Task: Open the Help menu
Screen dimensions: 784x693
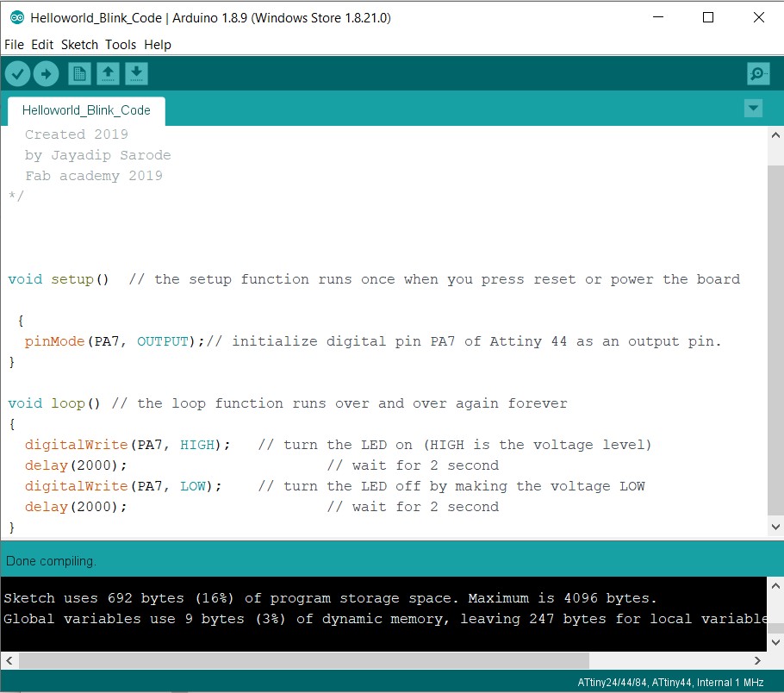Action: [x=158, y=45]
